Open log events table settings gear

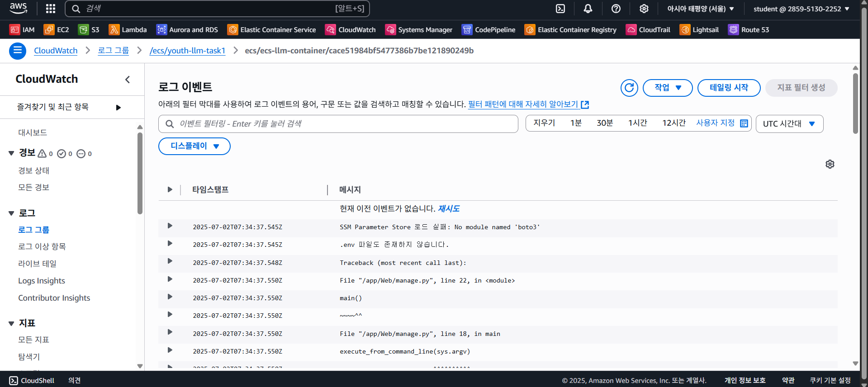point(830,164)
